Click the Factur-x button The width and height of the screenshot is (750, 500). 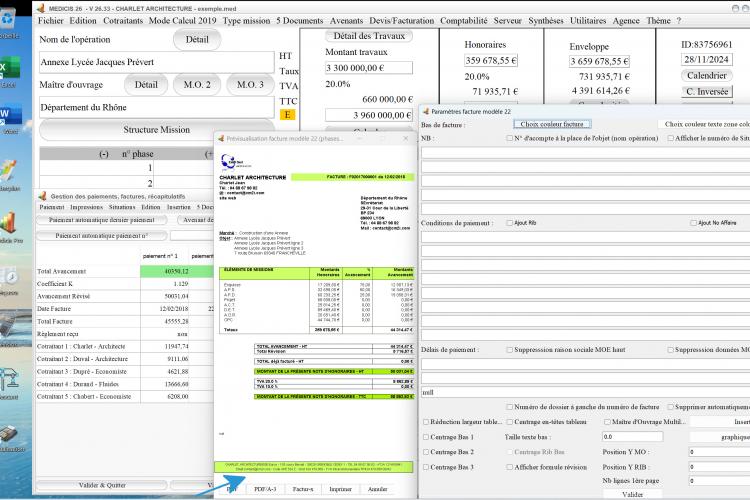pos(303,489)
